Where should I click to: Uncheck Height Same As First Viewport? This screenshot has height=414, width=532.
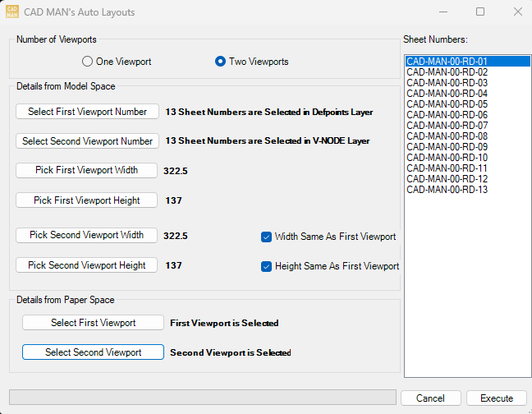pos(266,266)
